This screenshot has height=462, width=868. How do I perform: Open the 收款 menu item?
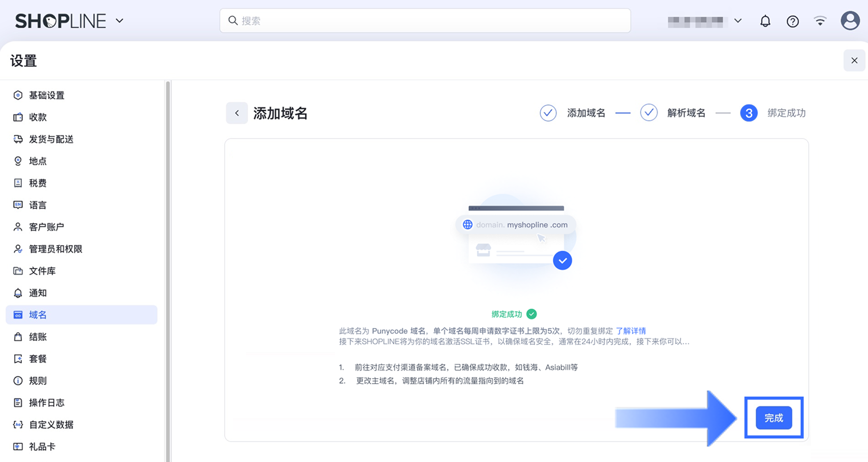pyautogui.click(x=82, y=117)
